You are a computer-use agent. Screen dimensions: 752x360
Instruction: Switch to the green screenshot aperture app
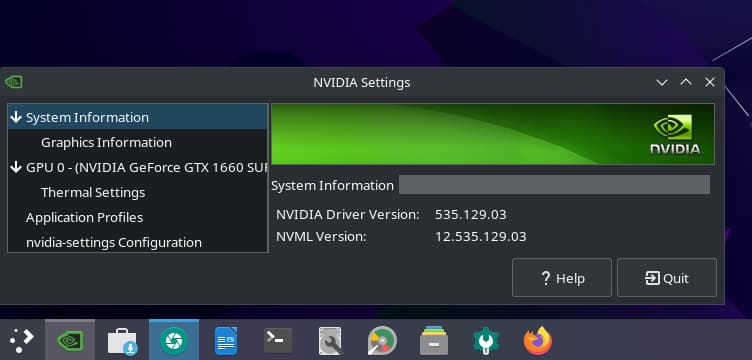coord(174,341)
